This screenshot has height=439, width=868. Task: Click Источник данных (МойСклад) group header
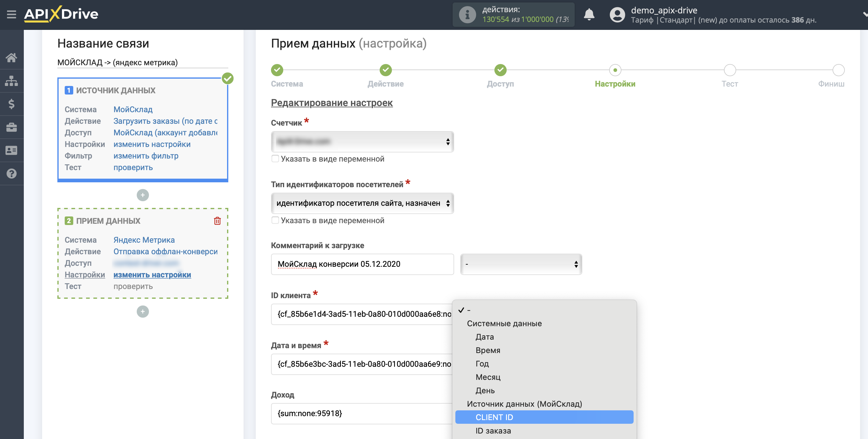coord(524,404)
